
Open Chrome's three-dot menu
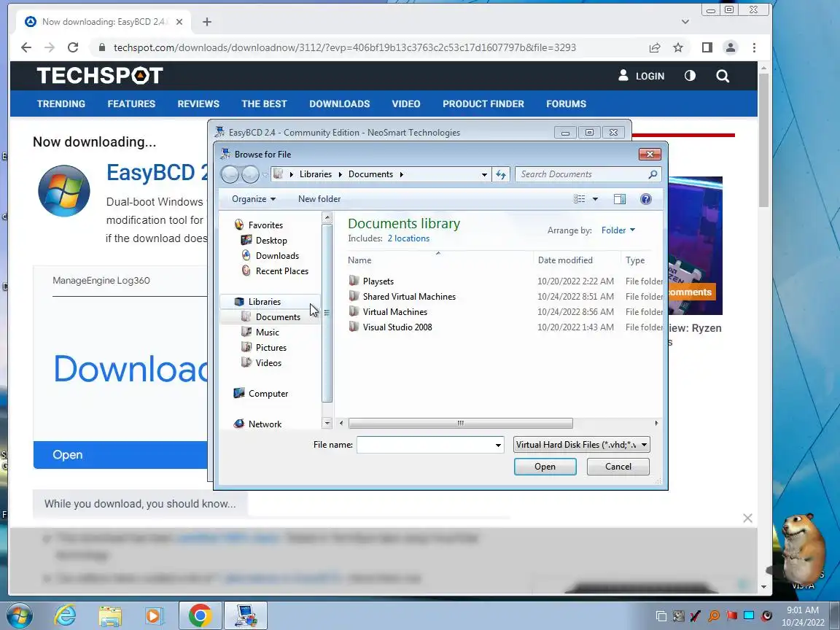point(754,47)
